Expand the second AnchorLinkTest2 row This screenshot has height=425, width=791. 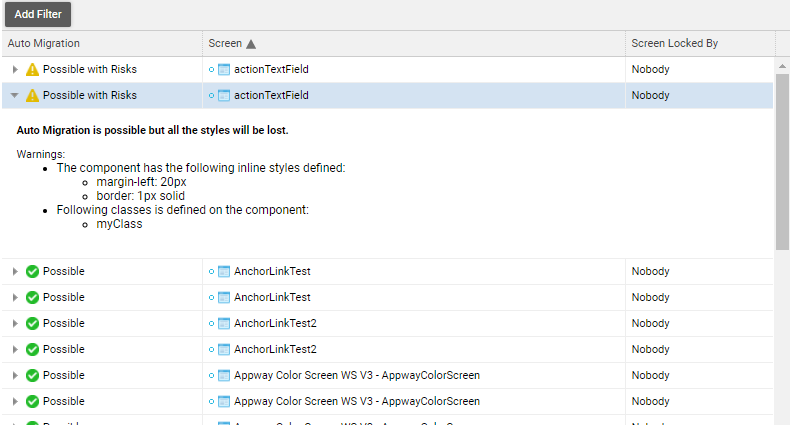15,349
